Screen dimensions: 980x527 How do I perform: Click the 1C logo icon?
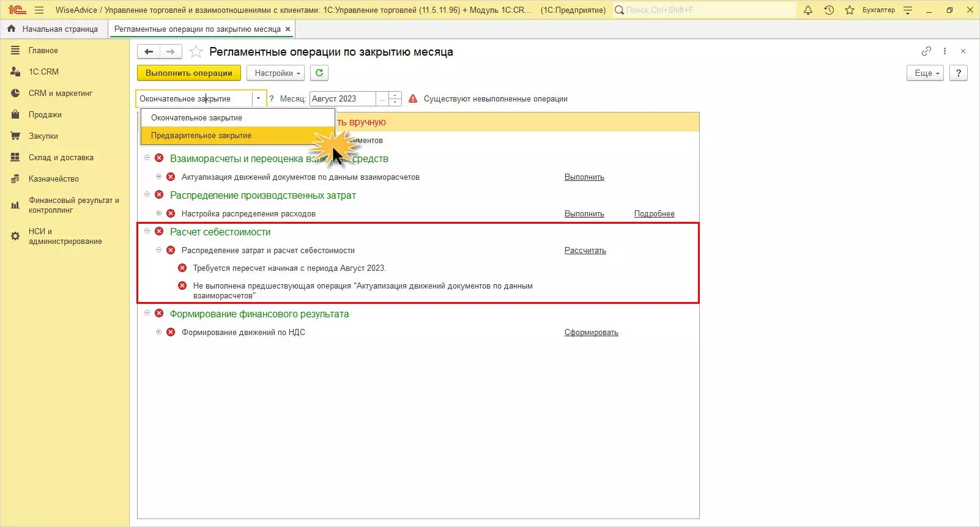[x=17, y=10]
